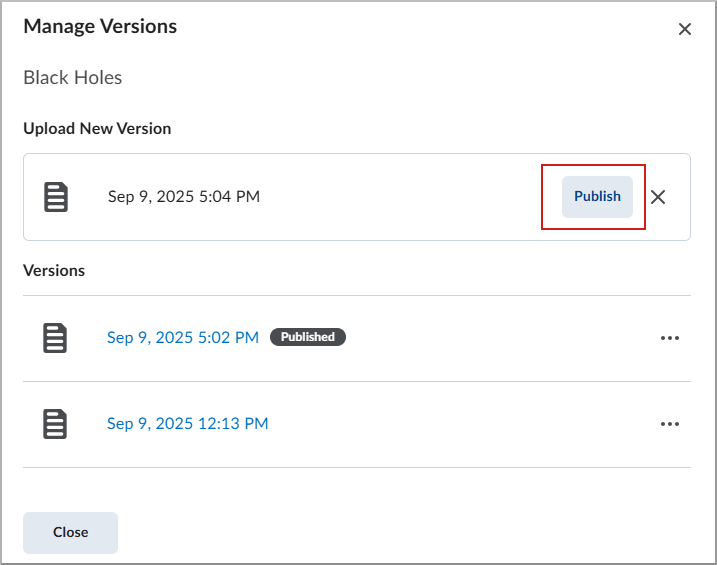The height and width of the screenshot is (565, 717).
Task: Click the document icon for the 5:02 PM version
Action: (x=56, y=338)
